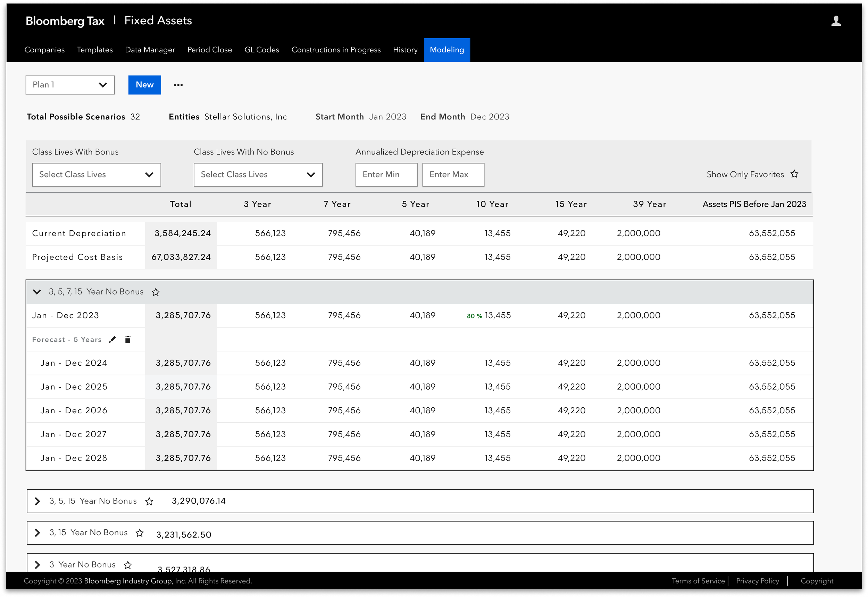This screenshot has width=868, height=597.
Task: Open the user profile icon
Action: tap(836, 20)
